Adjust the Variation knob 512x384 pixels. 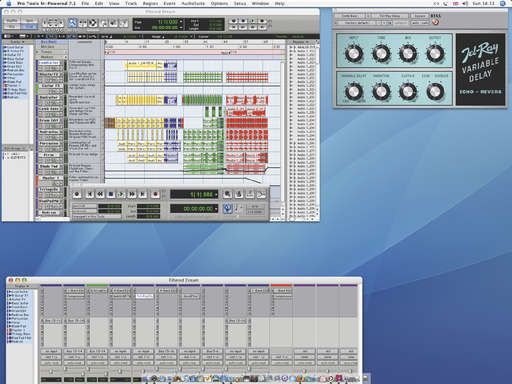(x=381, y=91)
